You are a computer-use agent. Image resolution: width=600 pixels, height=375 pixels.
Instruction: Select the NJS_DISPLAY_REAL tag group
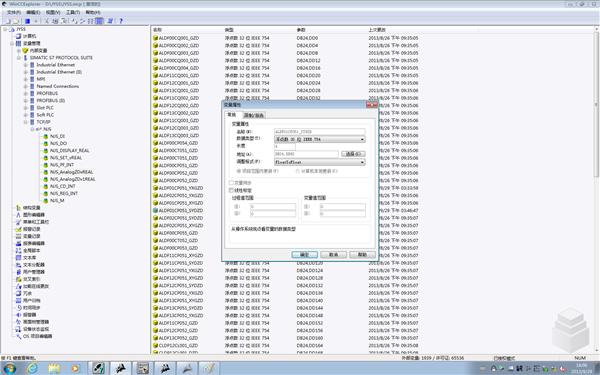pyautogui.click(x=69, y=150)
